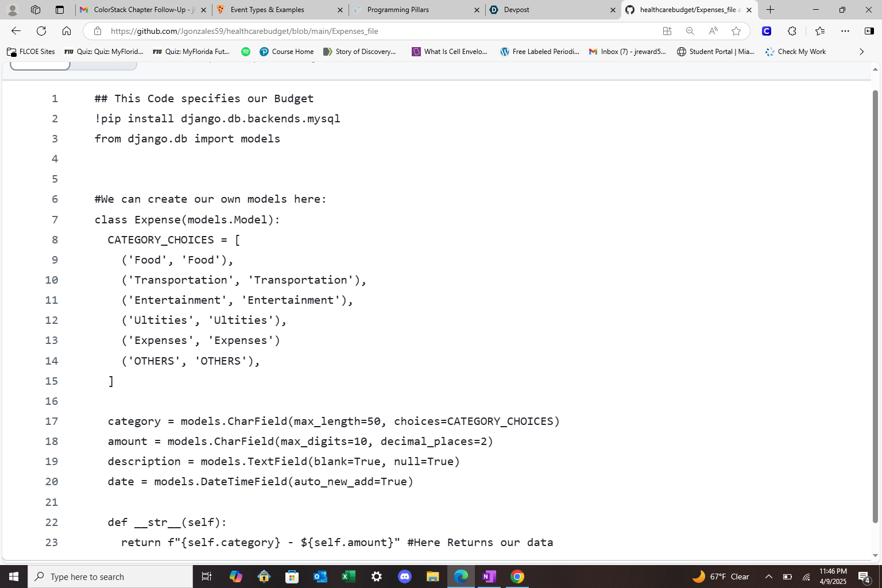Activate Read aloud icon
This screenshot has width=882, height=588.
click(713, 31)
